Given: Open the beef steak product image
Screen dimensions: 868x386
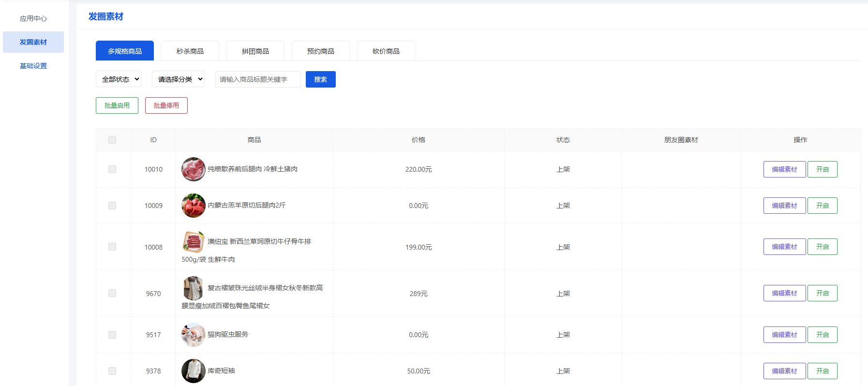Looking at the screenshot, I should (x=193, y=242).
